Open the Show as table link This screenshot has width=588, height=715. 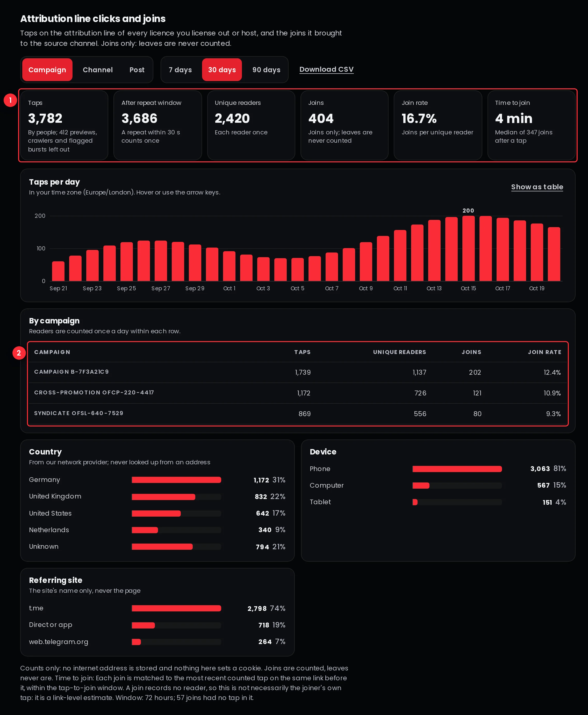[x=537, y=187]
